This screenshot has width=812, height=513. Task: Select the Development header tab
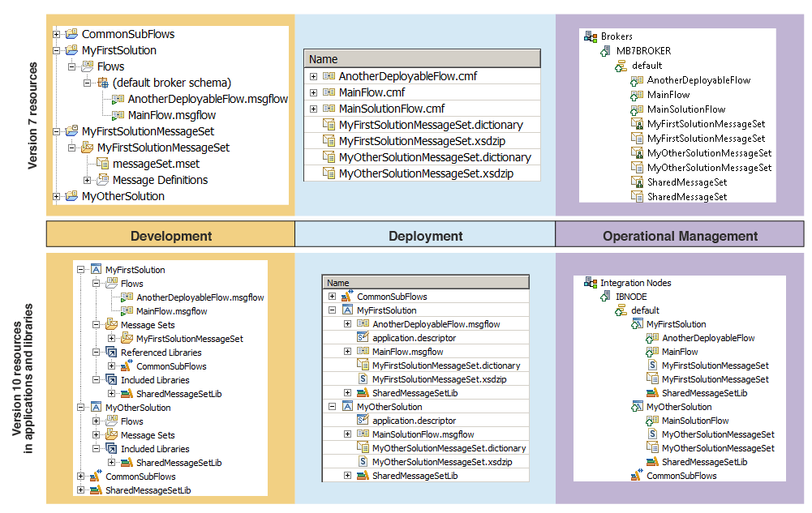[x=170, y=236]
